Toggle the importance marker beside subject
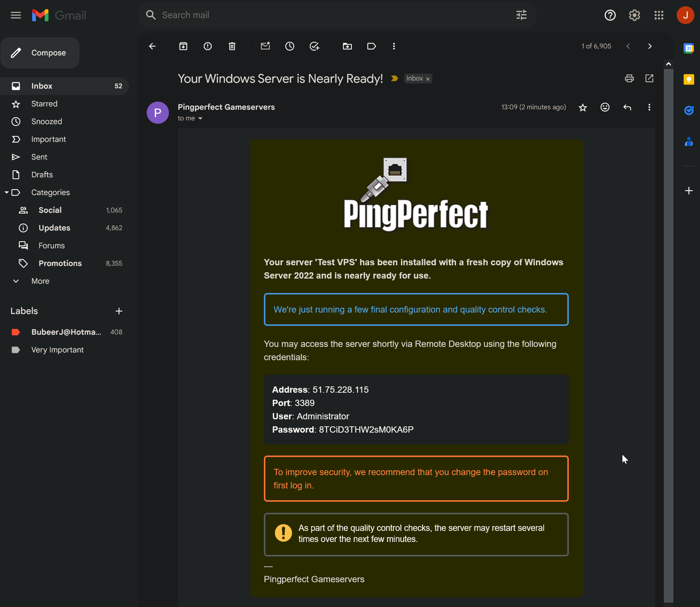Viewport: 700px width, 607px height. pos(394,78)
